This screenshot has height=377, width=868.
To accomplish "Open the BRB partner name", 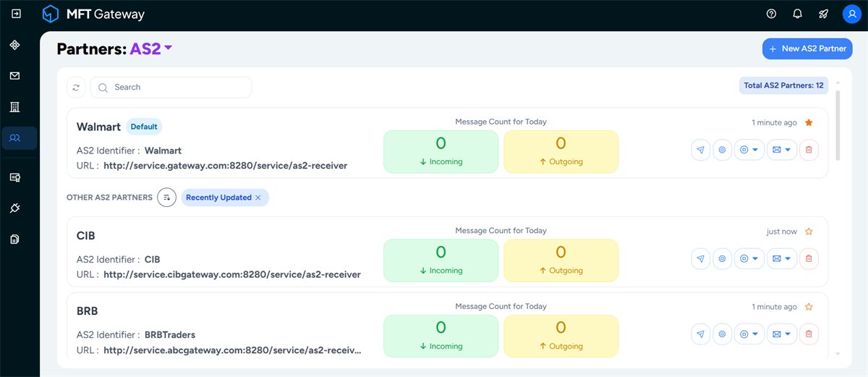I will pos(88,311).
